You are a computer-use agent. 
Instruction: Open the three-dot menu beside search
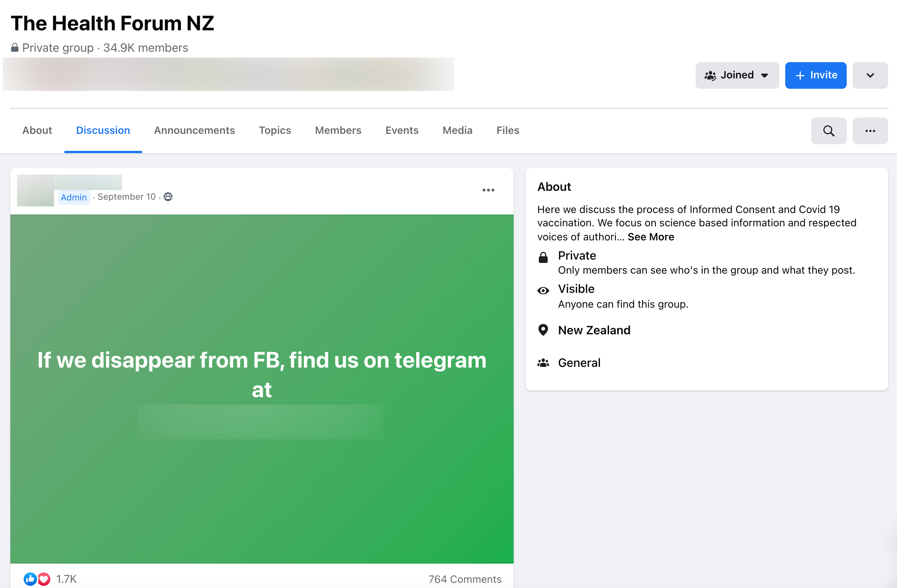(870, 131)
